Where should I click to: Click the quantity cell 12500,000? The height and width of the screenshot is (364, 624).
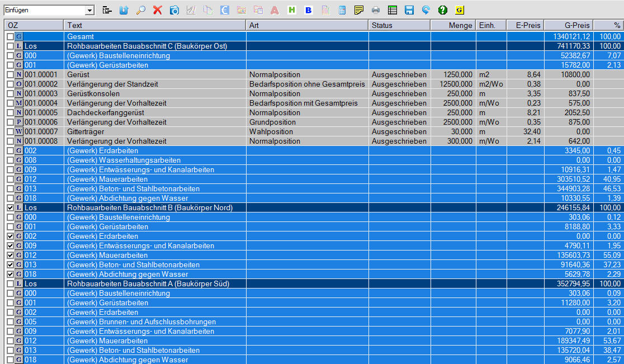point(453,84)
